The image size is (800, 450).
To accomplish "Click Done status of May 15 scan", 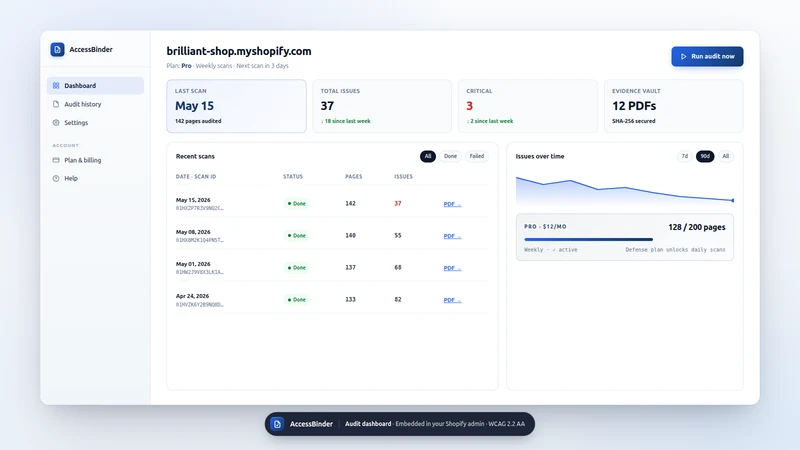I will coord(296,204).
